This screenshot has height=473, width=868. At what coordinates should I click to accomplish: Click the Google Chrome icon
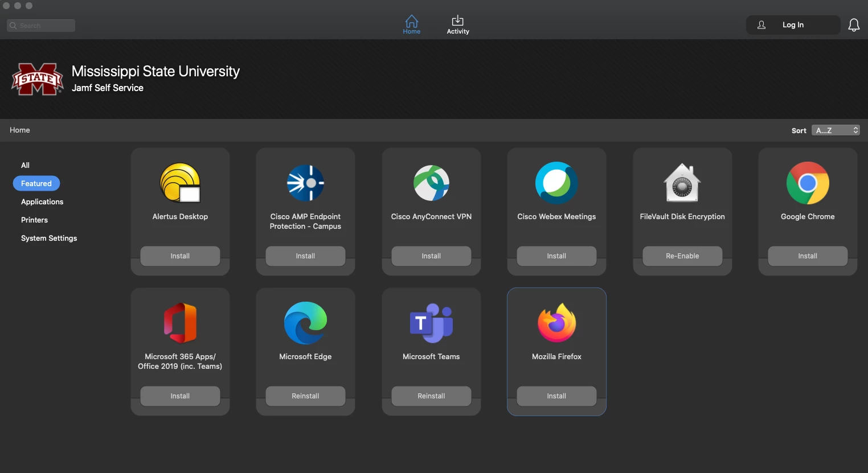pos(808,183)
